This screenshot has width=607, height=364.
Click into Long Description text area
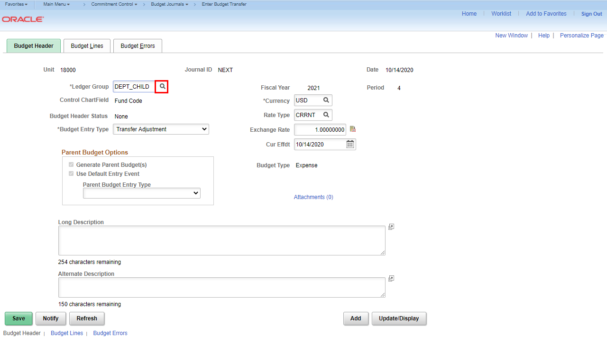tap(221, 240)
